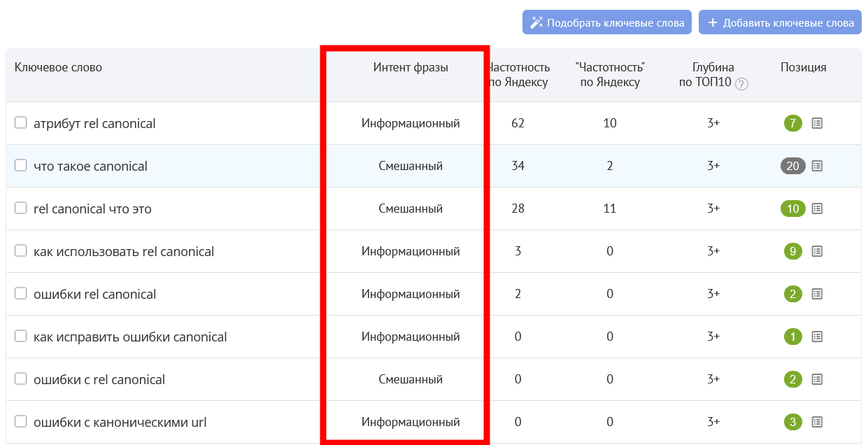
Task: Open SERP list icon for что такое canonical
Action: (817, 166)
